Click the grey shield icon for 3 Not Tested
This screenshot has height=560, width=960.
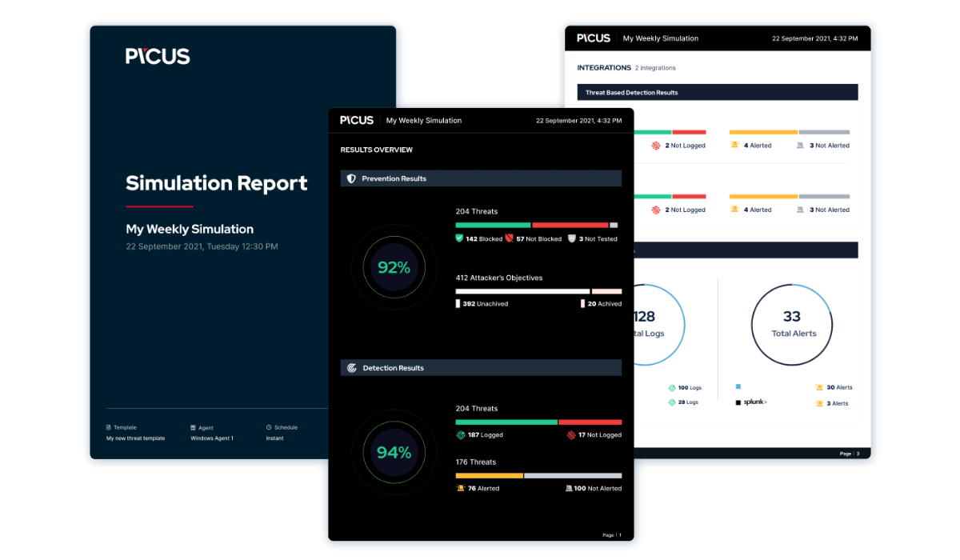tap(571, 238)
